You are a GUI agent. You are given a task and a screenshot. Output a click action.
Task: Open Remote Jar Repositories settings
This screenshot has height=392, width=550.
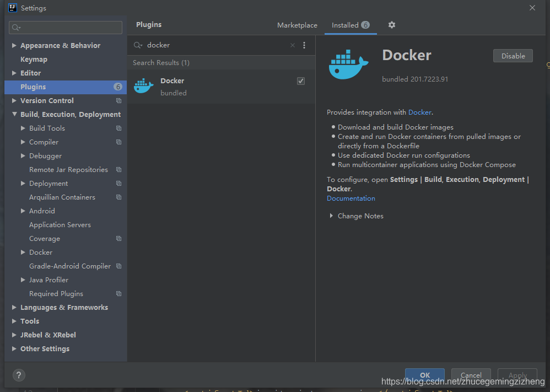tap(68, 170)
